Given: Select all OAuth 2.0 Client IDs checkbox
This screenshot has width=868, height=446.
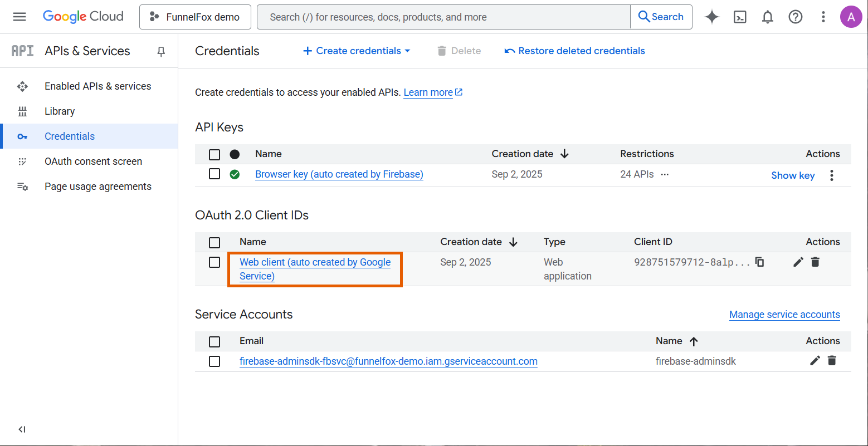Looking at the screenshot, I should tap(214, 242).
